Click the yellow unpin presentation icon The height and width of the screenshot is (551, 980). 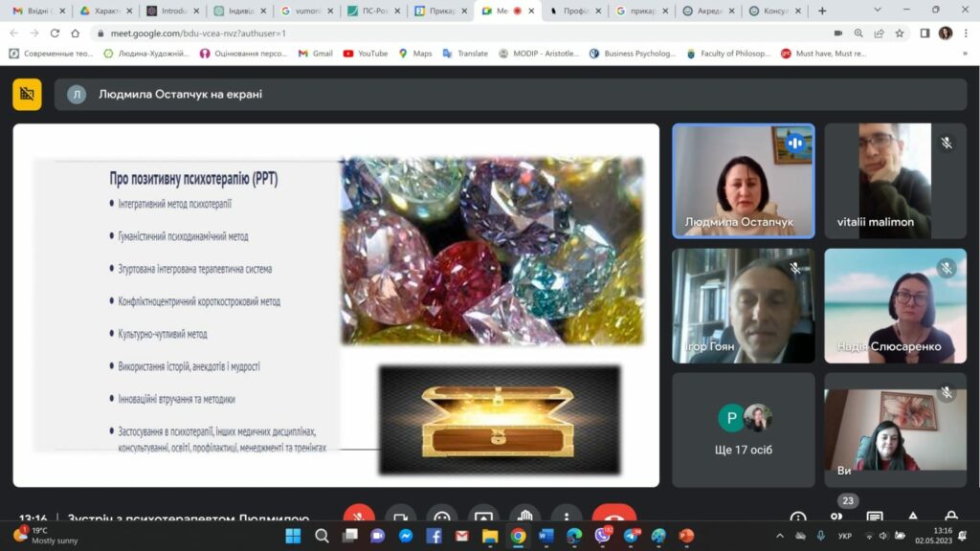coord(27,94)
